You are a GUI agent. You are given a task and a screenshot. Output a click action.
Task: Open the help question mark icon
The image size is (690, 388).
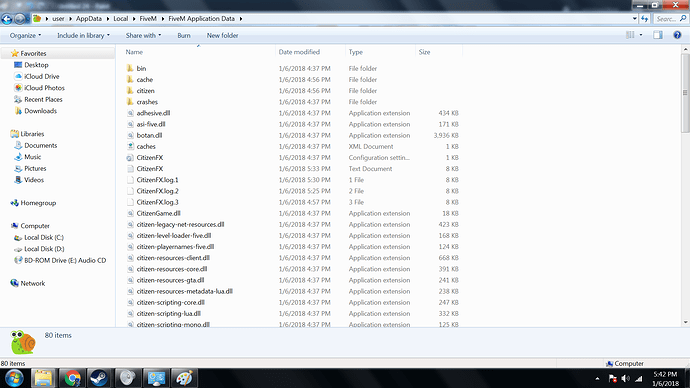click(677, 35)
